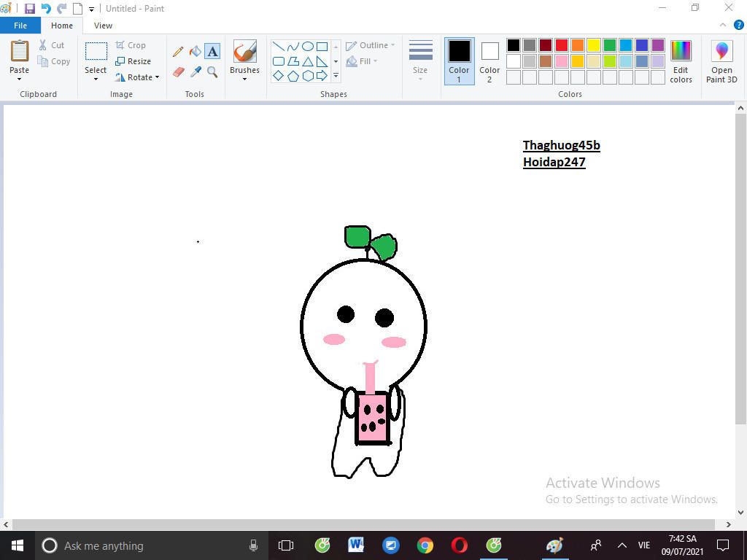Pick the Triangle shape

click(308, 61)
